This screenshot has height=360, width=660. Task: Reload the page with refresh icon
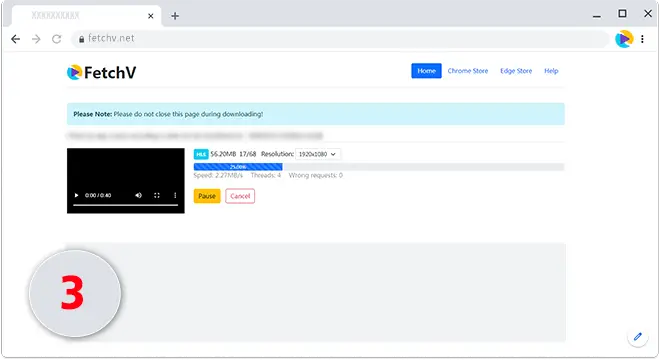tap(56, 39)
